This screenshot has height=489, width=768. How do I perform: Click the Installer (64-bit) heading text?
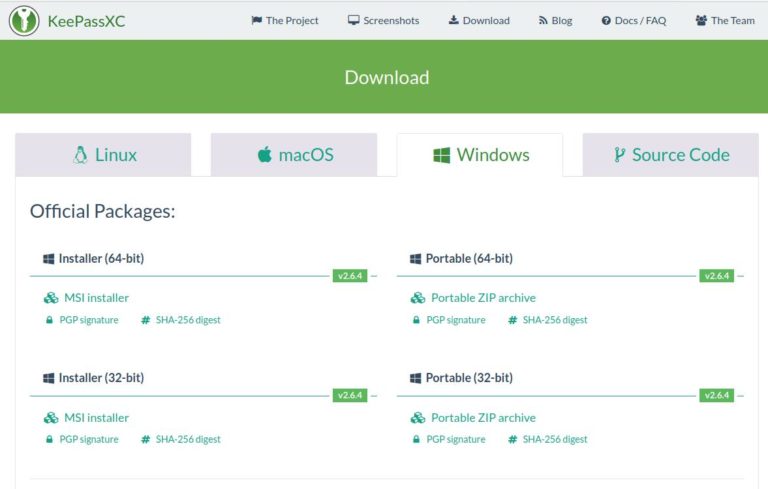click(101, 259)
